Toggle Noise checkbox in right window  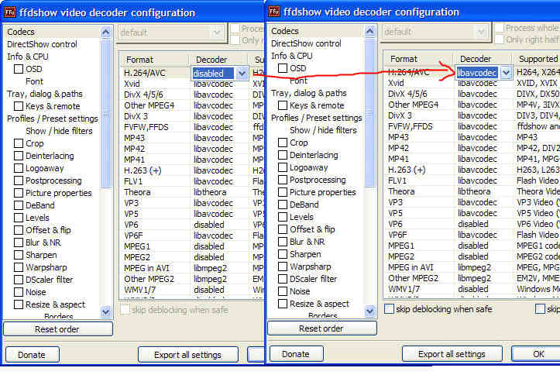coord(283,291)
